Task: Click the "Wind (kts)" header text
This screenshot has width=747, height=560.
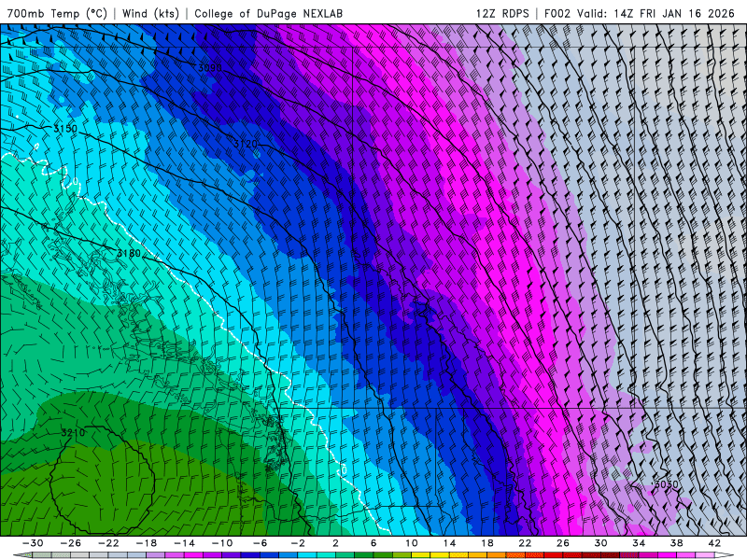Action: 150,13
